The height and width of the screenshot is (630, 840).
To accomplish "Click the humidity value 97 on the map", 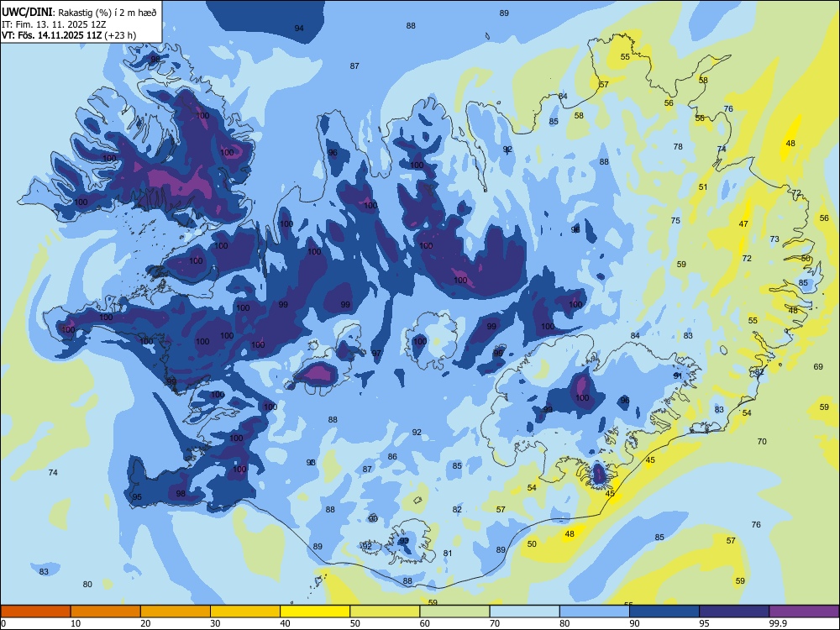I will point(376,353).
